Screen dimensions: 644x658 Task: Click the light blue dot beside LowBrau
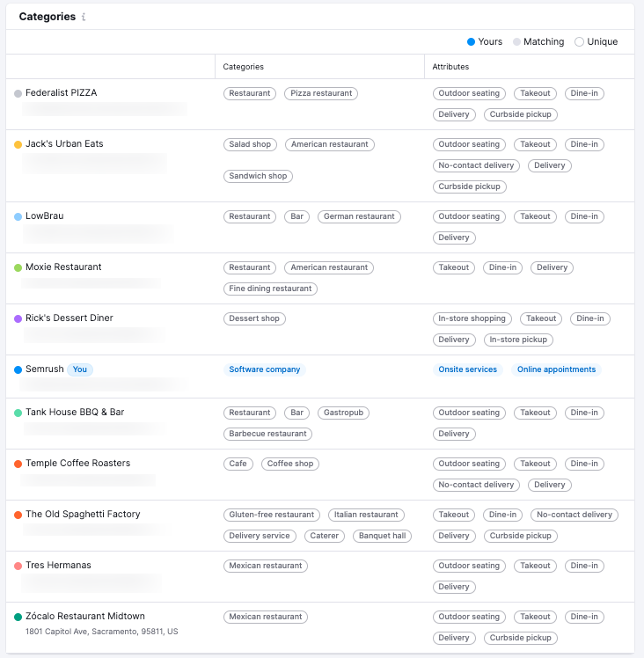pyautogui.click(x=18, y=216)
